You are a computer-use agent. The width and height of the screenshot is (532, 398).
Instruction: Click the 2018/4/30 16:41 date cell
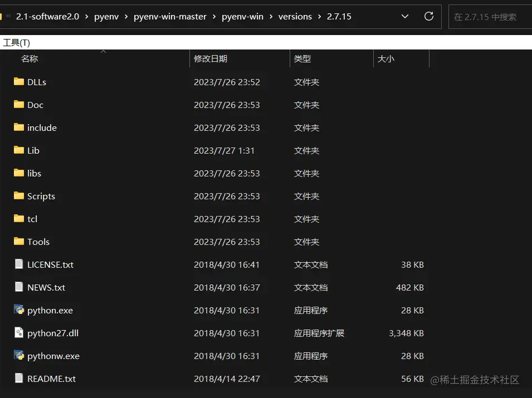tap(227, 264)
